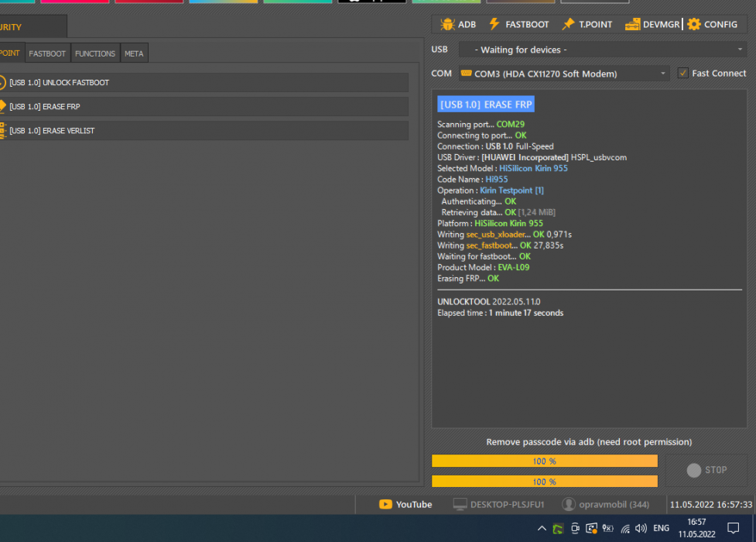Click the COM29 port text in log
This screenshot has width=756, height=542.
(510, 125)
